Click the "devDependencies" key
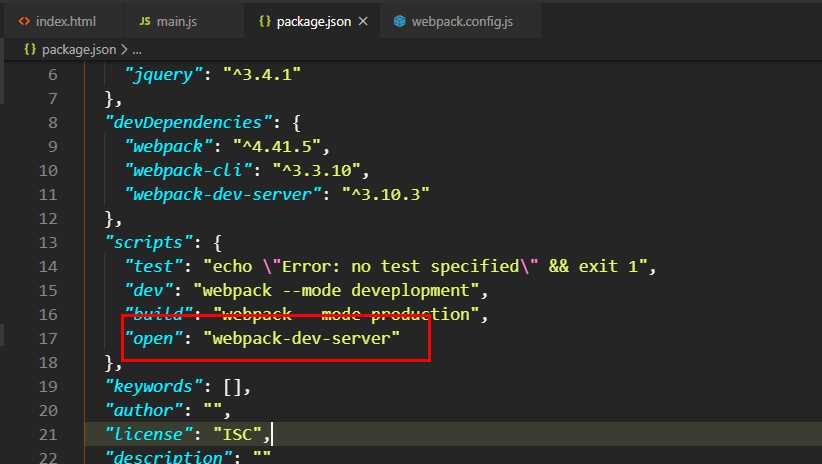 pos(188,123)
